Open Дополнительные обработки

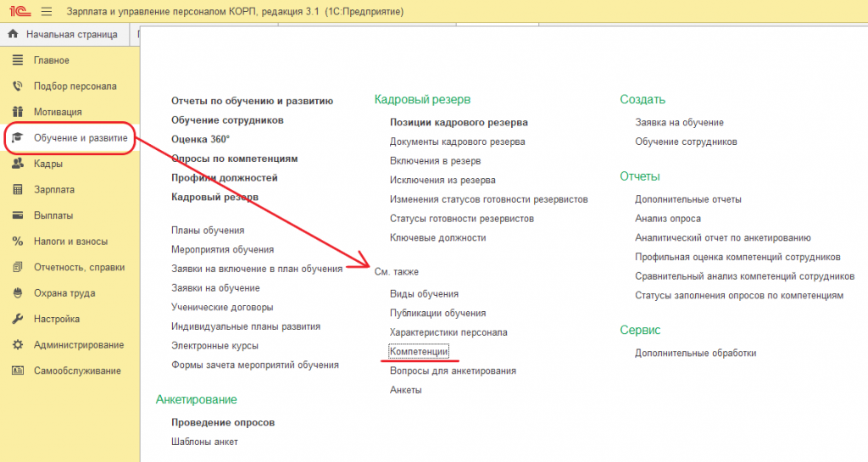pyautogui.click(x=695, y=353)
